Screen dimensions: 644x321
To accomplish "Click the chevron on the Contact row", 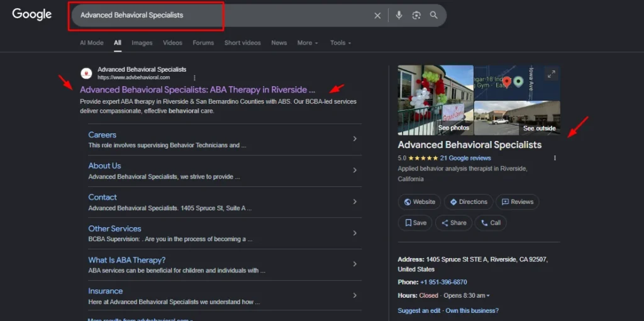I will point(355,201).
